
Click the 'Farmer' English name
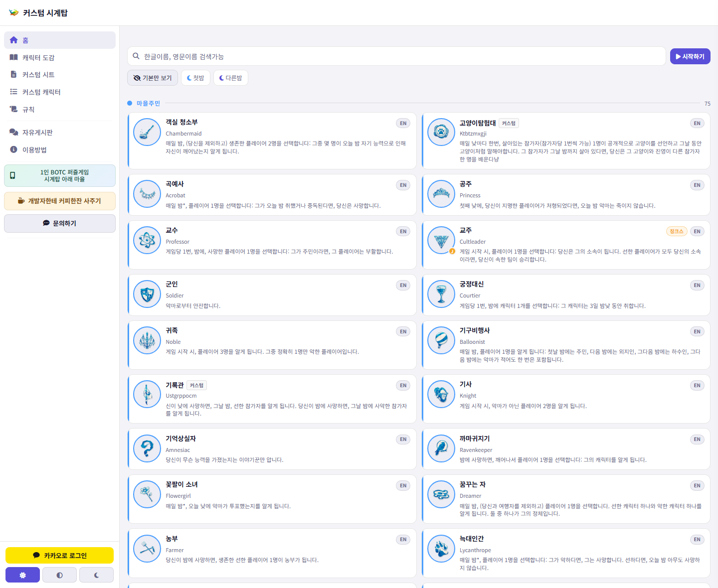click(x=175, y=551)
